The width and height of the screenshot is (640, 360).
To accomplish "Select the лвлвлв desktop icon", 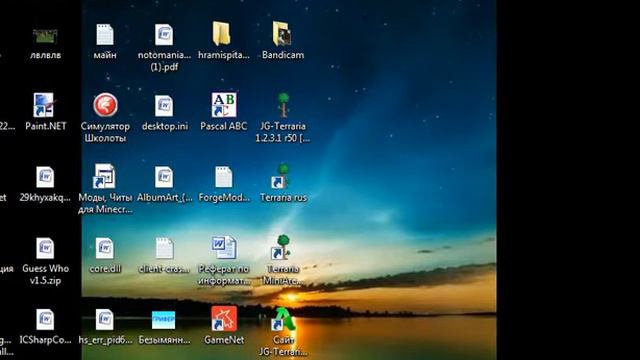I will (45, 37).
